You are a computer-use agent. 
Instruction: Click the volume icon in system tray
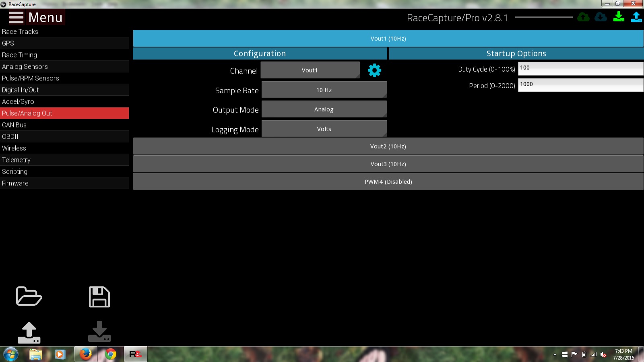tap(603, 354)
